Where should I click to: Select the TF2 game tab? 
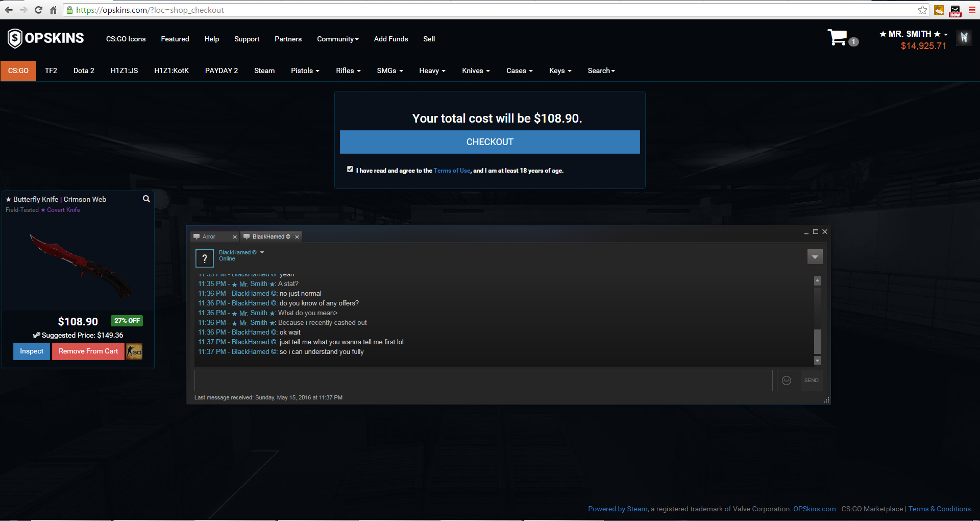[51, 70]
